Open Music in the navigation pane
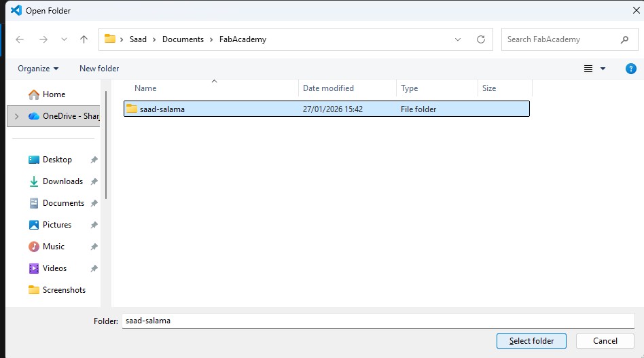This screenshot has width=644, height=358. (46, 247)
